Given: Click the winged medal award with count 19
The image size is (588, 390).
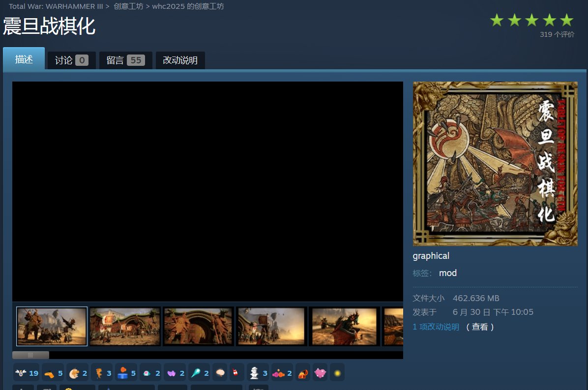Looking at the screenshot, I should tap(26, 373).
